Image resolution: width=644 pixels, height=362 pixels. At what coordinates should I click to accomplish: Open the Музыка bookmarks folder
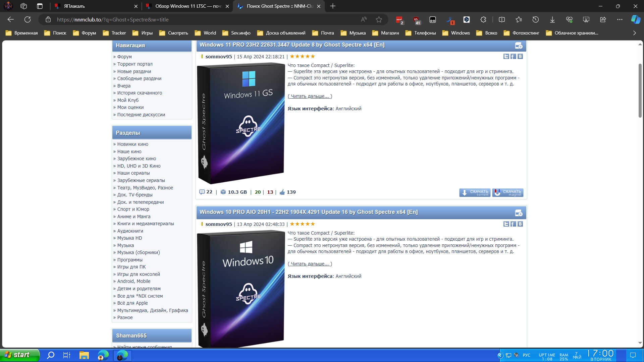tap(353, 33)
